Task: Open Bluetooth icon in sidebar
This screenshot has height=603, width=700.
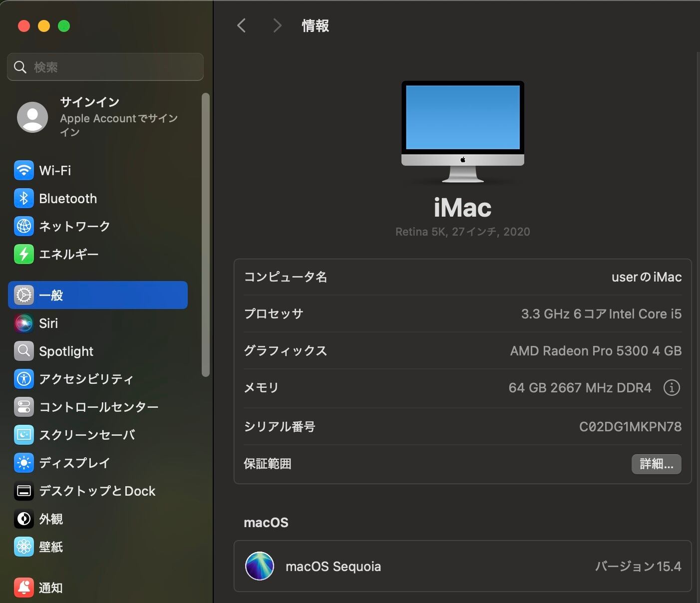Action: click(x=24, y=198)
